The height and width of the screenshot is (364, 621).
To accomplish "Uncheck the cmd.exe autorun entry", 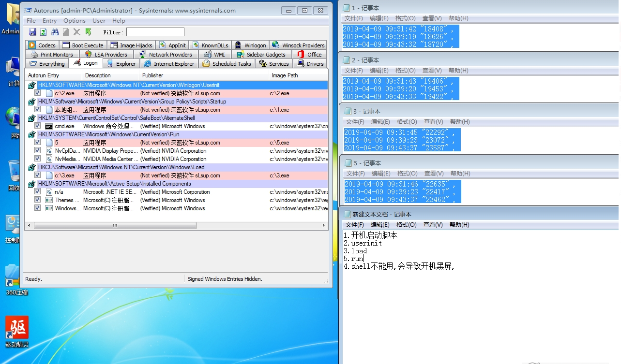I will coord(37,126).
